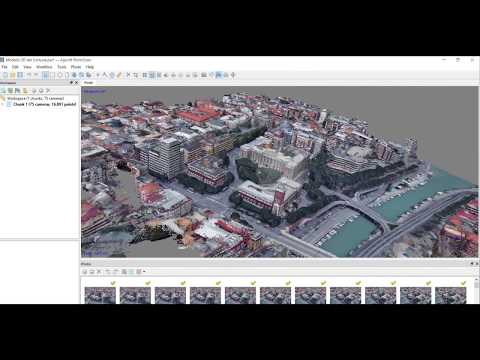Image resolution: width=480 pixels, height=360 pixels.
Task: Select Chunk 1 in the workspace tree
Action: pyautogui.click(x=44, y=104)
